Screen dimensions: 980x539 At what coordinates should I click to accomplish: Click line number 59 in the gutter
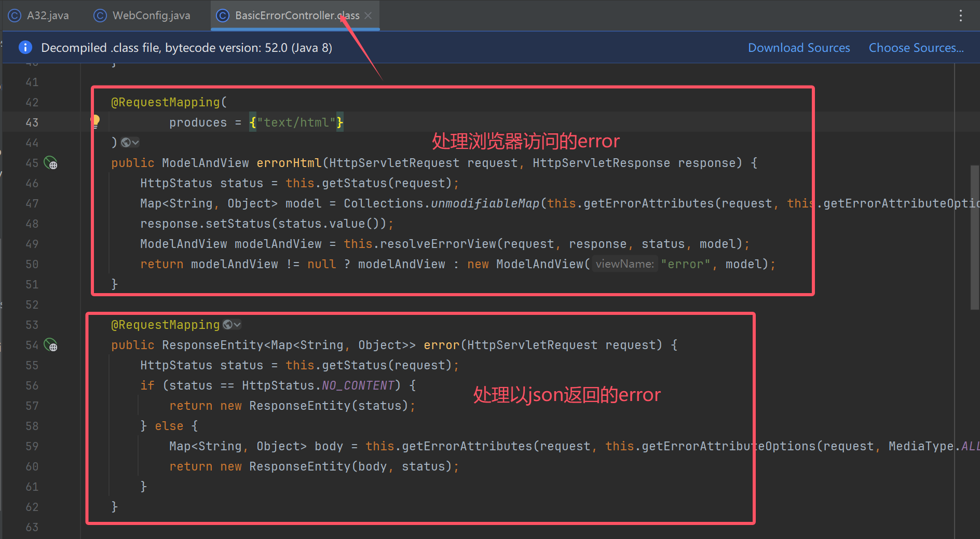point(32,446)
